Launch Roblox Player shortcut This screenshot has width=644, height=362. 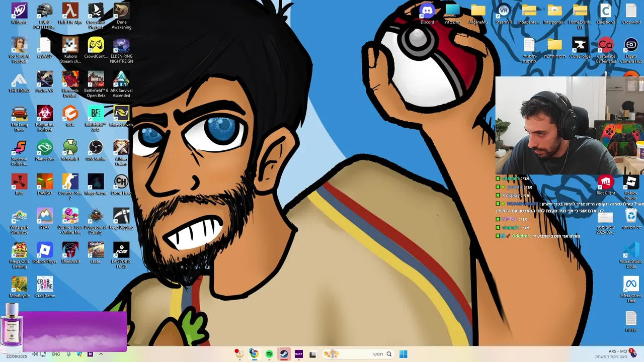point(45,253)
